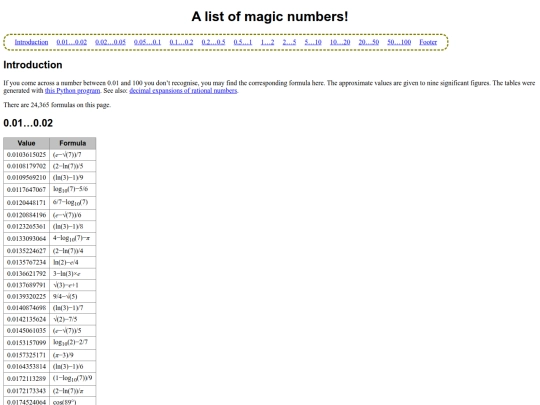The width and height of the screenshot is (540, 405).
Task: Click formula cell 9/4−√(5)
Action: click(x=73, y=296)
